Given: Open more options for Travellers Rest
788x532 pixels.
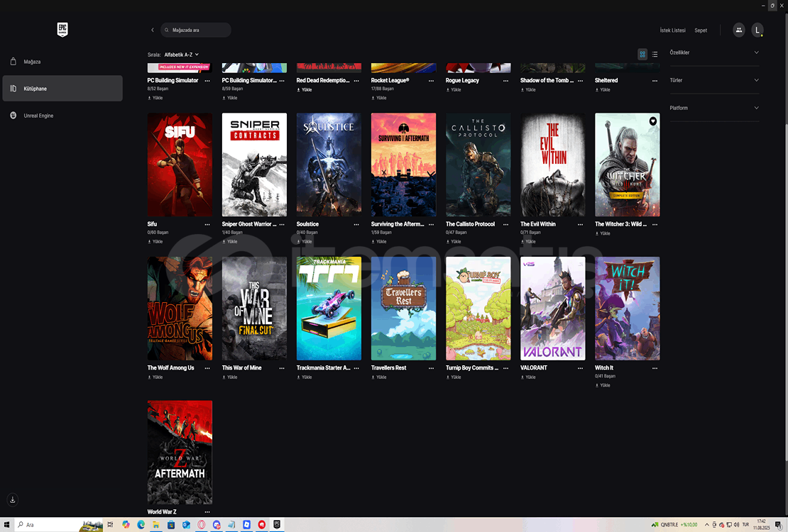Looking at the screenshot, I should coord(431,368).
